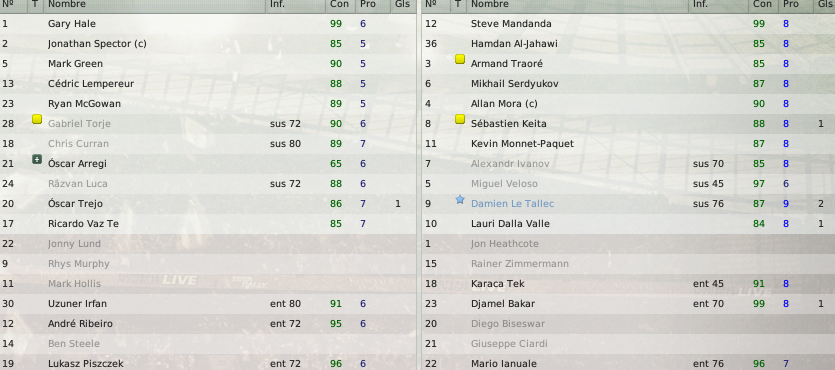
Task: Select Steve Mandanda row
Action: 628,23
